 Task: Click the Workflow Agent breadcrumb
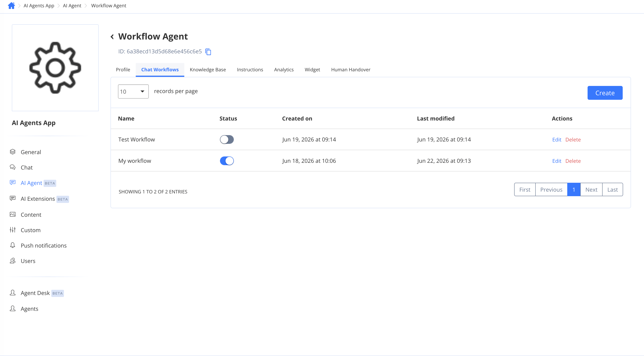pyautogui.click(x=109, y=6)
